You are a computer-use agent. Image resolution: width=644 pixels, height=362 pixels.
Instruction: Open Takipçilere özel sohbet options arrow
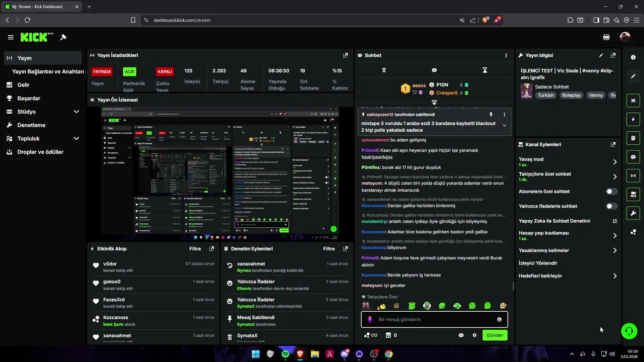point(615,176)
